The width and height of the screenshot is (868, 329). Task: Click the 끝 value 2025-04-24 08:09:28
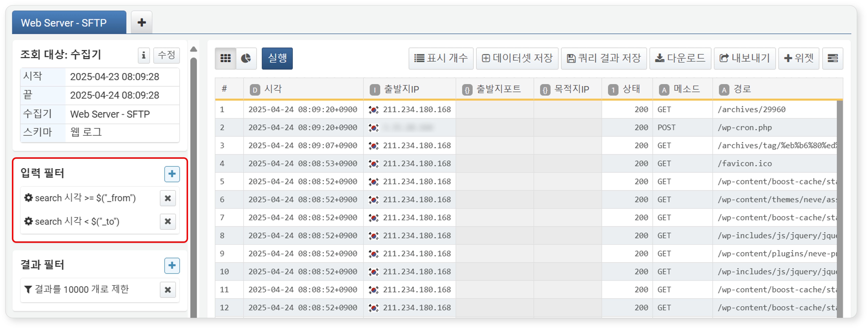(115, 95)
